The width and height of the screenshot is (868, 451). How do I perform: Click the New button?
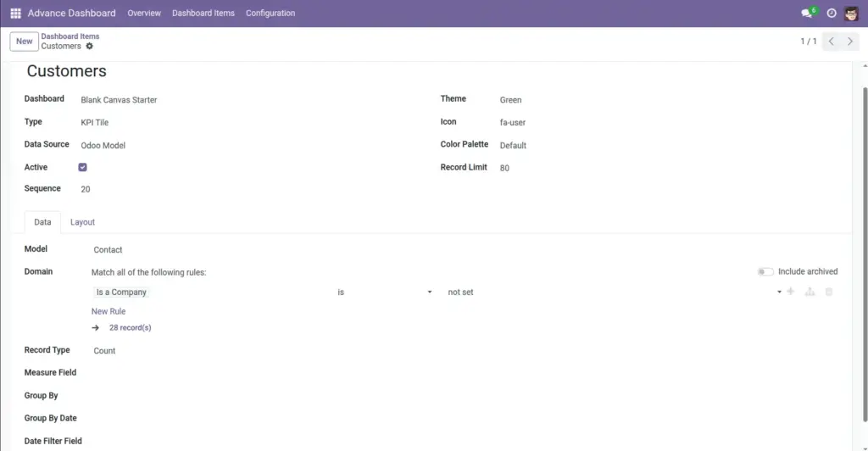click(x=25, y=41)
